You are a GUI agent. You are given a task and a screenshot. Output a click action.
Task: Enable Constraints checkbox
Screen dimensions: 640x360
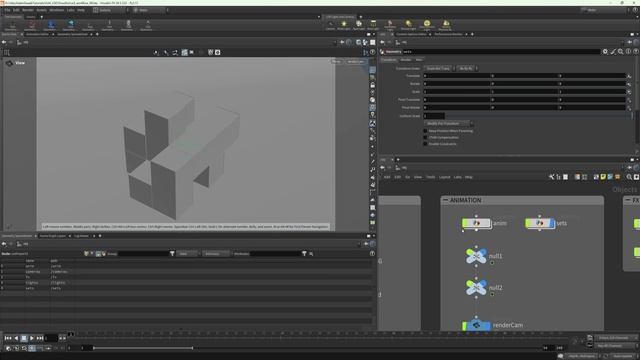425,144
